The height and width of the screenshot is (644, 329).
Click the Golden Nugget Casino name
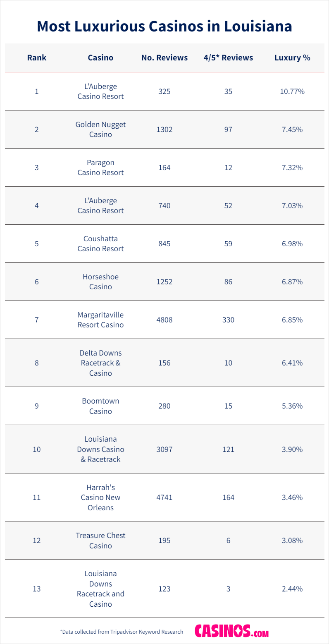[x=100, y=130]
